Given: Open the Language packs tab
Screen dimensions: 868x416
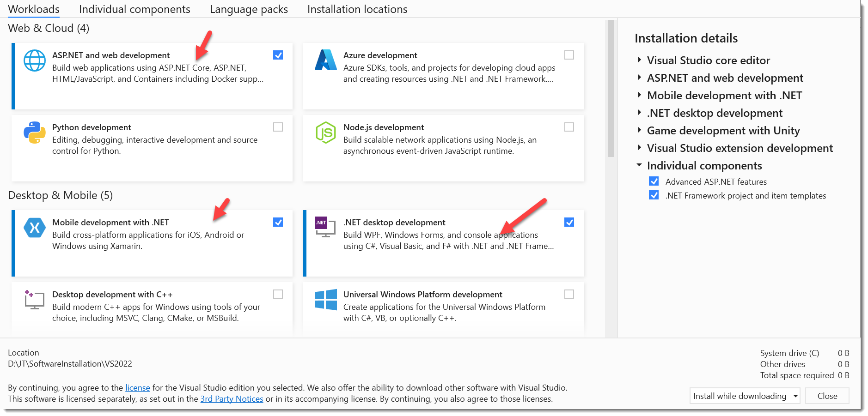Looking at the screenshot, I should coord(249,9).
